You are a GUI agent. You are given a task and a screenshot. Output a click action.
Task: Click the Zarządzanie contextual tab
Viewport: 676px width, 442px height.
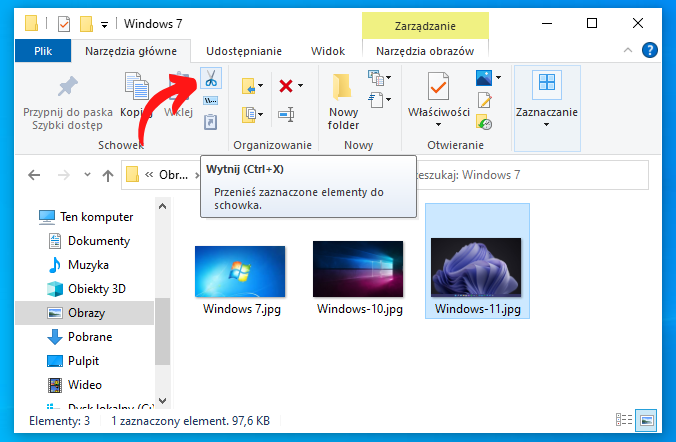tap(425, 26)
